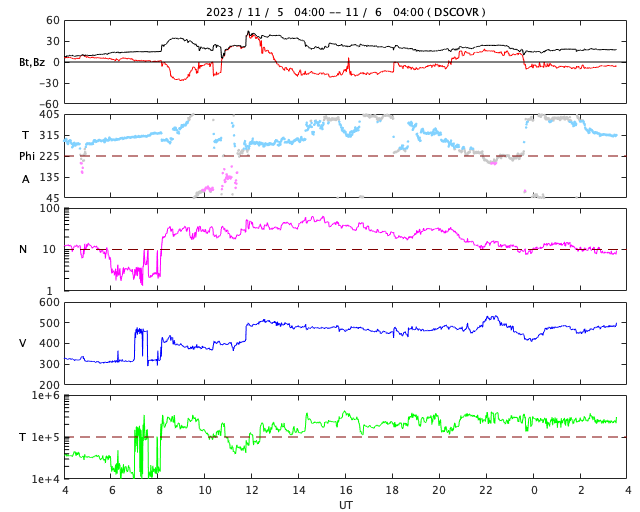Click the 1 tick of N panel
The width and height of the screenshot is (640, 512).
tap(50, 291)
